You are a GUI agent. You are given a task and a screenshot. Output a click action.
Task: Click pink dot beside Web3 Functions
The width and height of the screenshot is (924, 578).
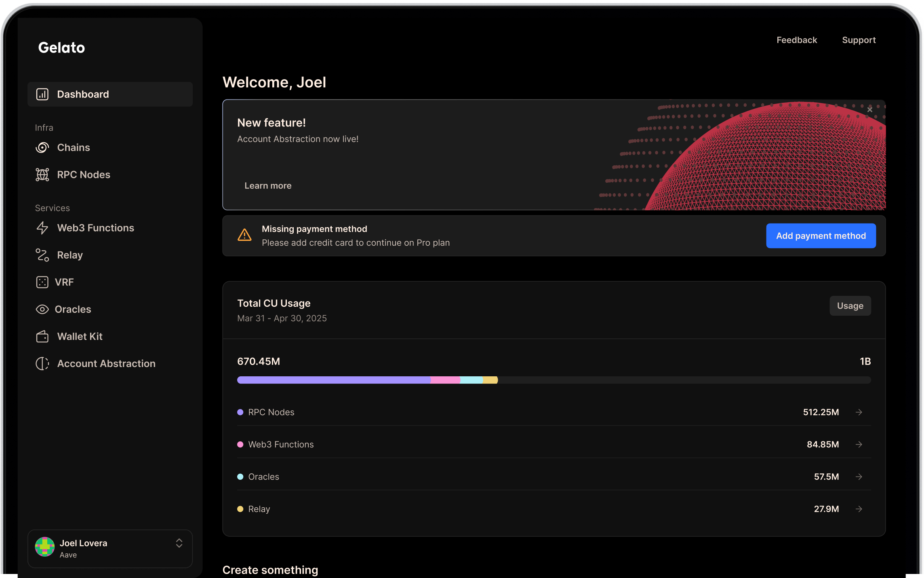coord(240,444)
